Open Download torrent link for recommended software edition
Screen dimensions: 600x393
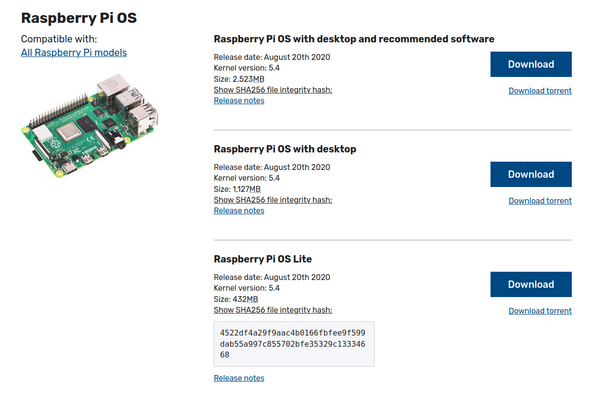click(540, 91)
